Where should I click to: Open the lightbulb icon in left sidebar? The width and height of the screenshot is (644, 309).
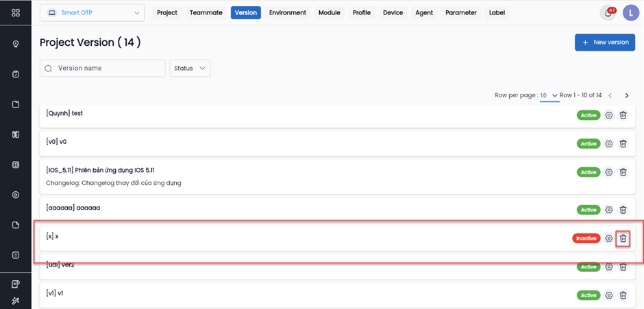(x=16, y=44)
